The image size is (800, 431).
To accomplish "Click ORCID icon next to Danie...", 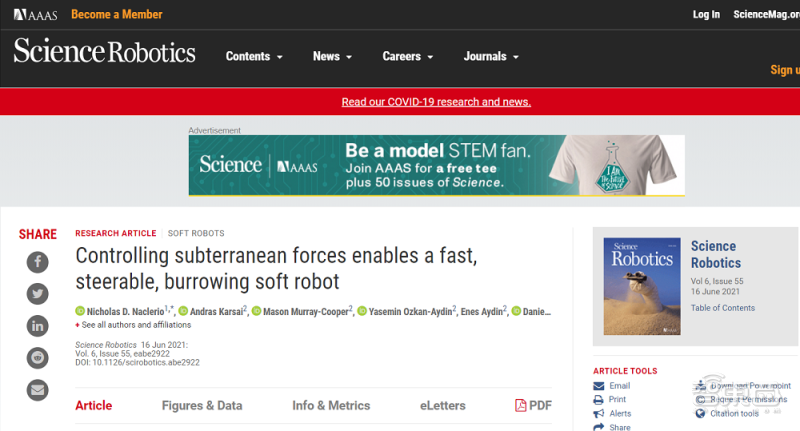I will 516,311.
